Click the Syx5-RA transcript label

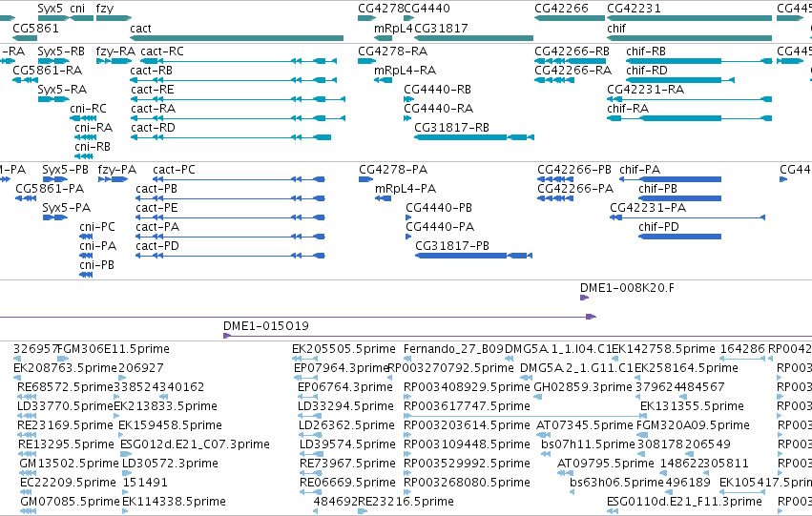coord(62,90)
